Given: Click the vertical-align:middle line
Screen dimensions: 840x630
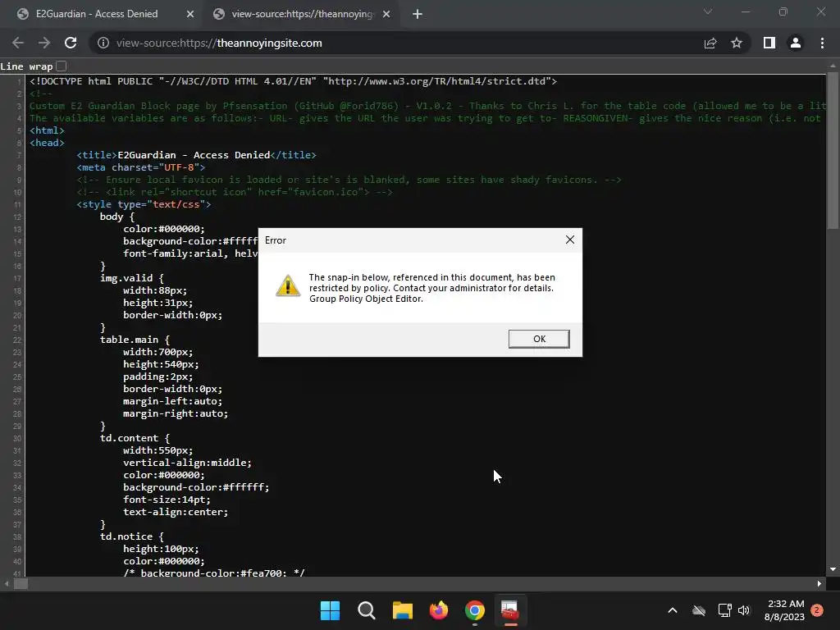Looking at the screenshot, I should [187, 463].
